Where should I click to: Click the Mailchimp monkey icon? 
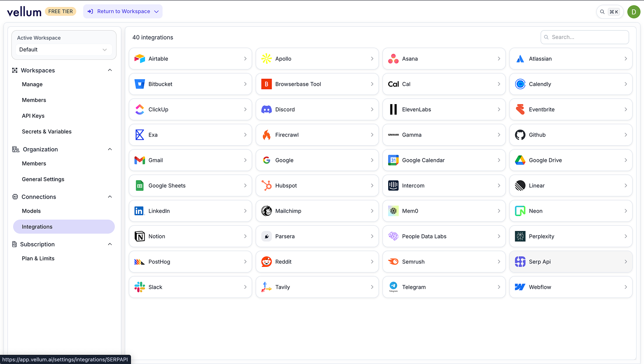pyautogui.click(x=266, y=211)
